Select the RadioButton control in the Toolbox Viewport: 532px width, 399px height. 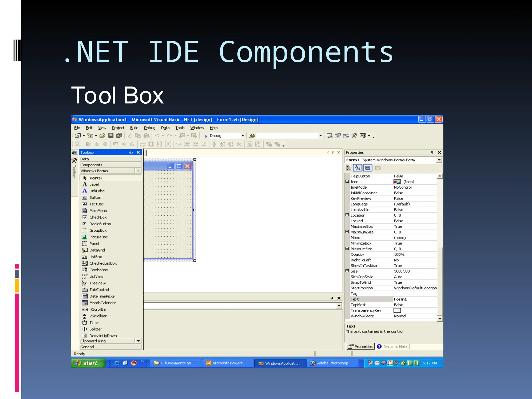coord(111,224)
